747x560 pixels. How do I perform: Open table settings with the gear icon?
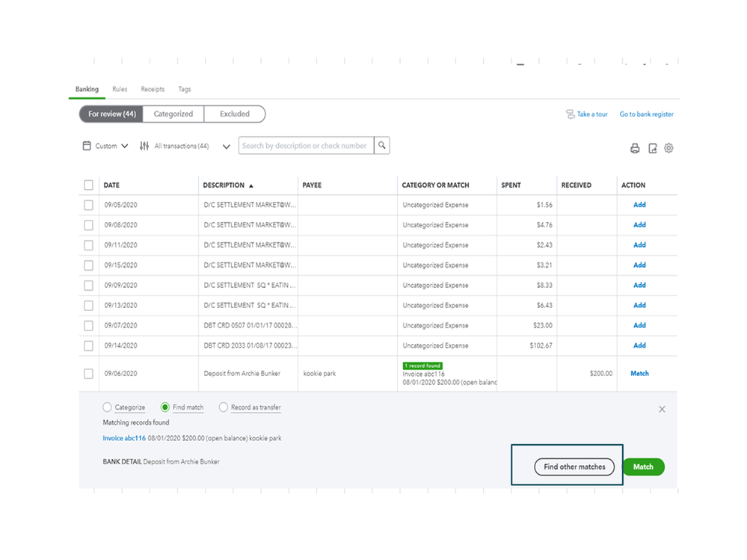(669, 148)
